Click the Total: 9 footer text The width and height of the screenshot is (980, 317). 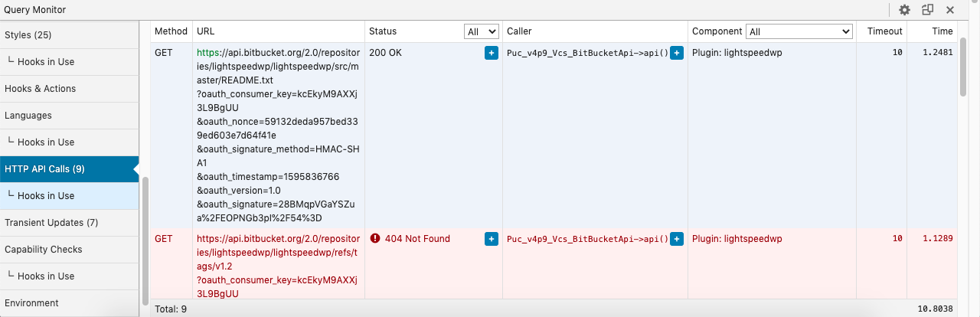point(170,309)
